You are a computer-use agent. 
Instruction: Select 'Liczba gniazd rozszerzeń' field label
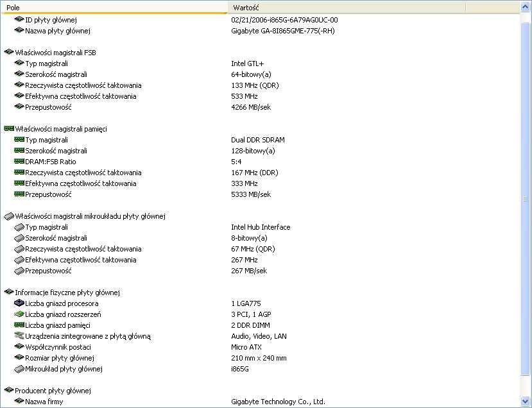coord(63,314)
